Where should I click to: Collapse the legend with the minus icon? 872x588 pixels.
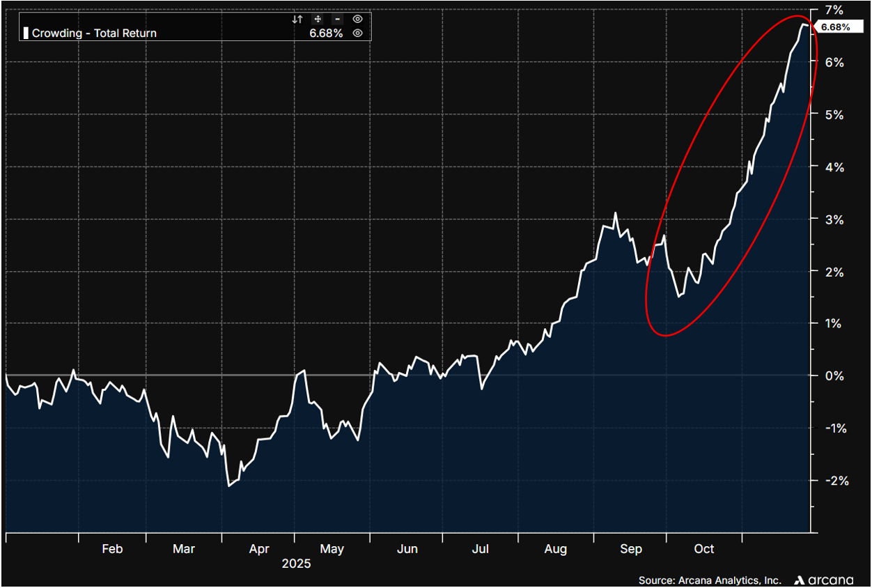[337, 20]
